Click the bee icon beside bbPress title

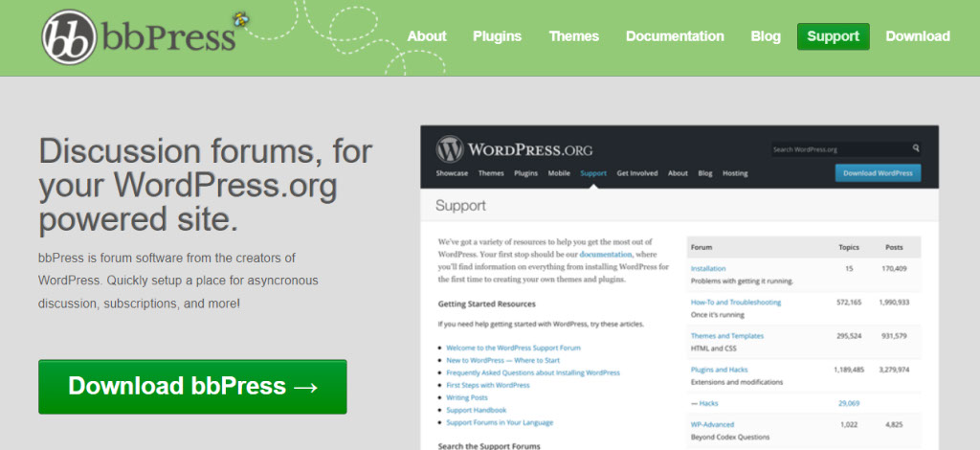[241, 20]
